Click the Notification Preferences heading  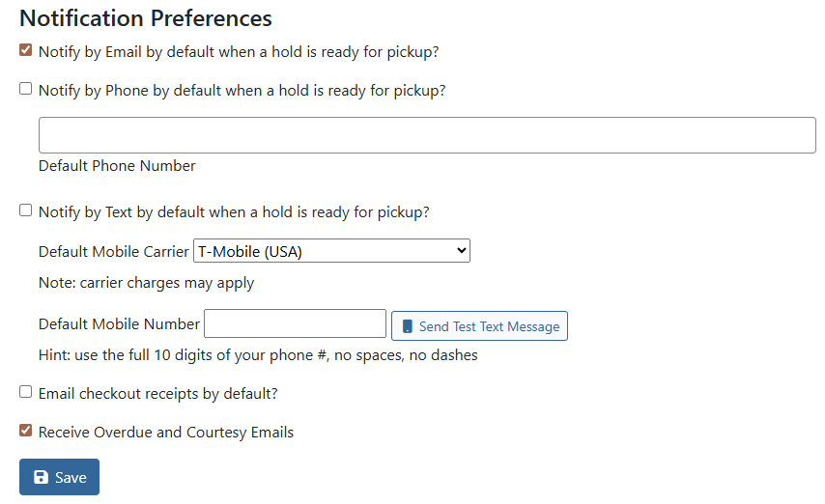146,18
